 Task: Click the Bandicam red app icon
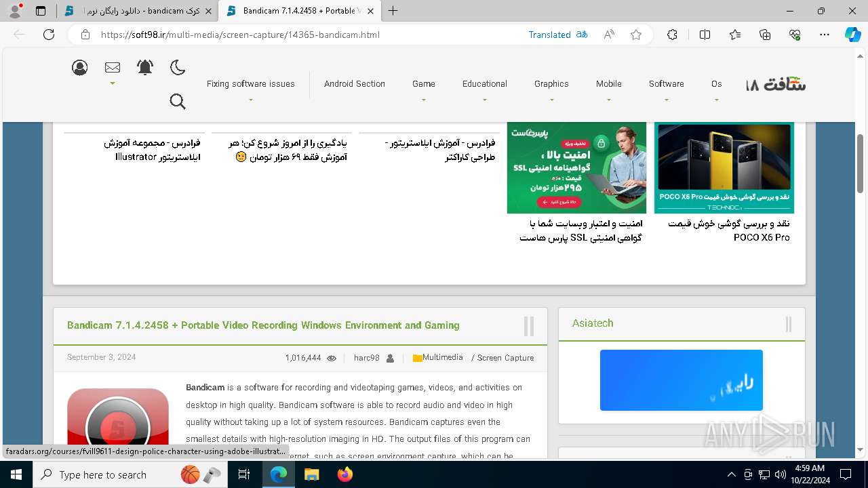click(x=118, y=422)
